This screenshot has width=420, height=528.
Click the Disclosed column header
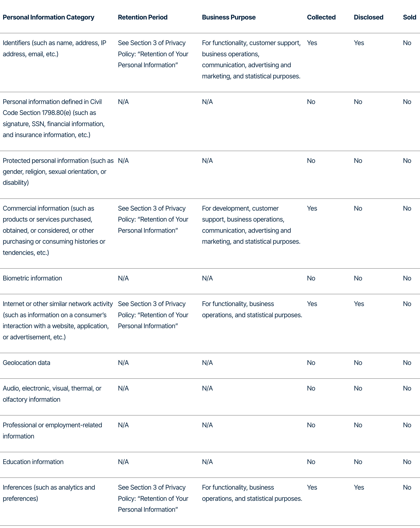[x=369, y=17]
